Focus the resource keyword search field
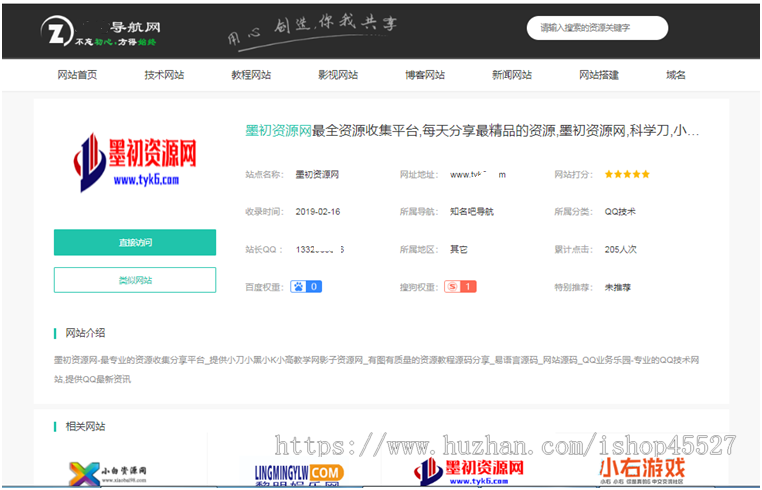The height and width of the screenshot is (490, 762). 597,28
